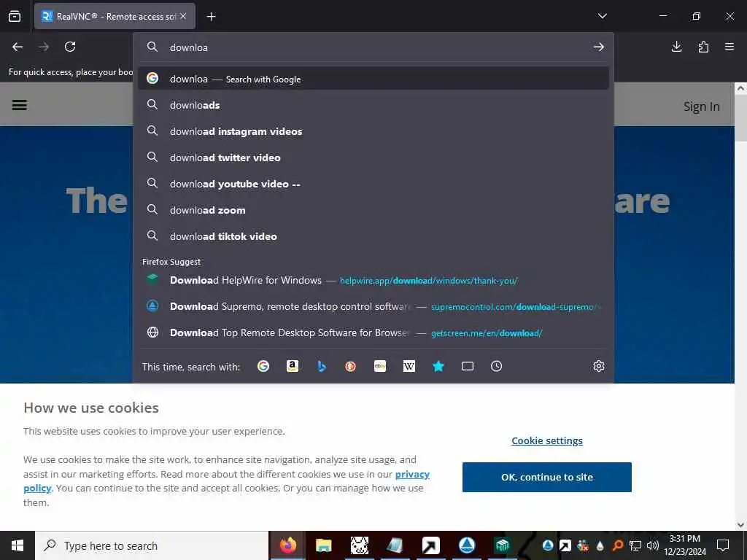Viewport: 747px width, 560px height.
Task: Open the Downloads toolbar panel
Action: (676, 47)
